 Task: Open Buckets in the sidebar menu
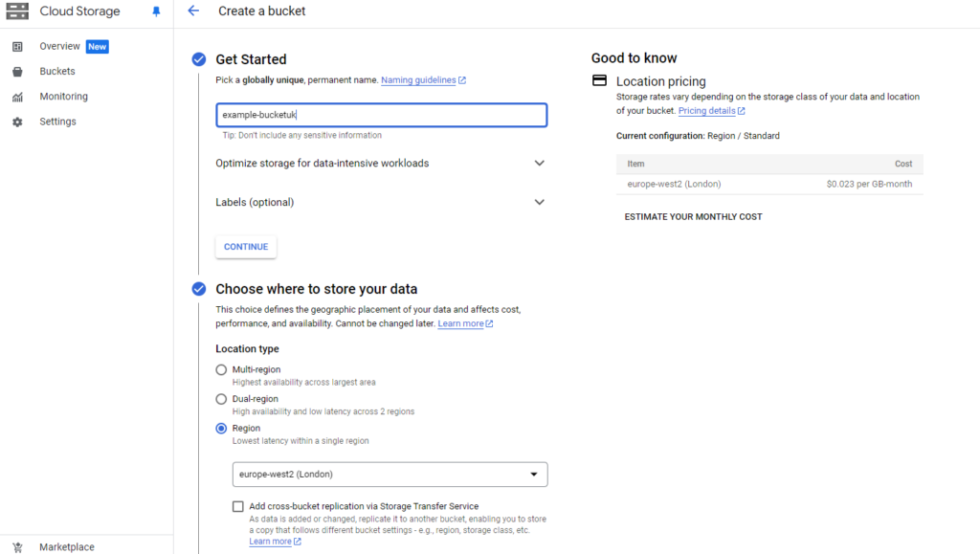pos(57,71)
